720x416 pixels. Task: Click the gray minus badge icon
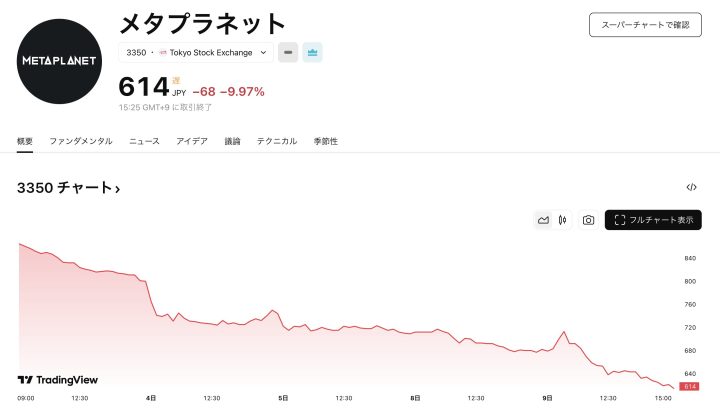tap(288, 52)
